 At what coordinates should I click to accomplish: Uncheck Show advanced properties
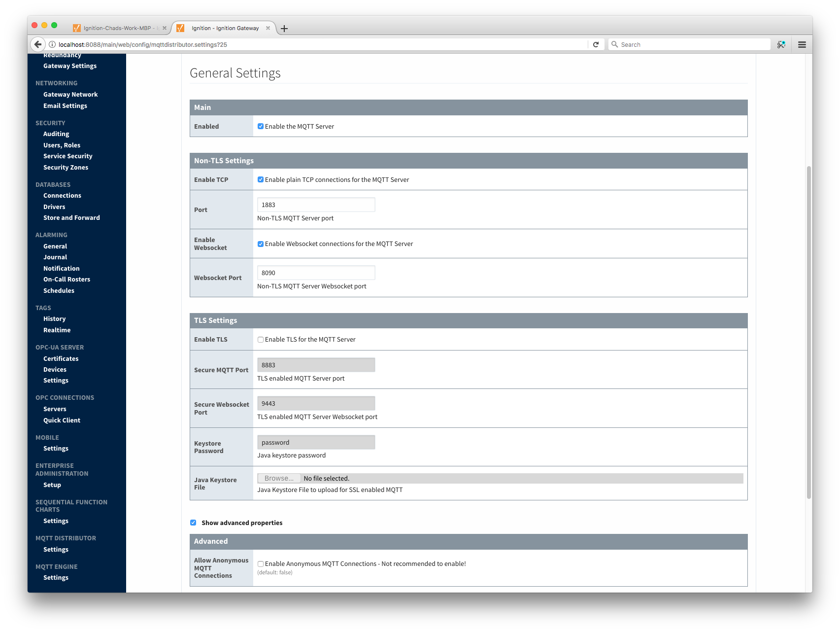(x=193, y=523)
